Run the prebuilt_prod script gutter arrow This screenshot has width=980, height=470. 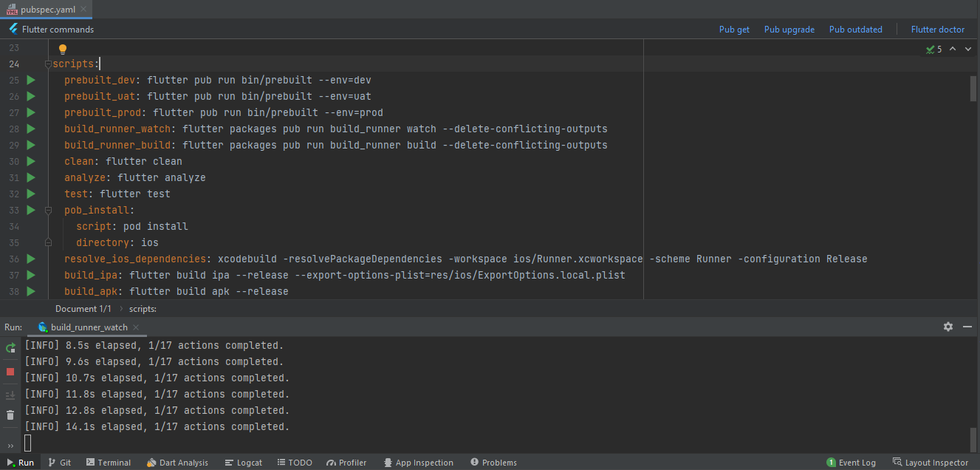(31, 112)
